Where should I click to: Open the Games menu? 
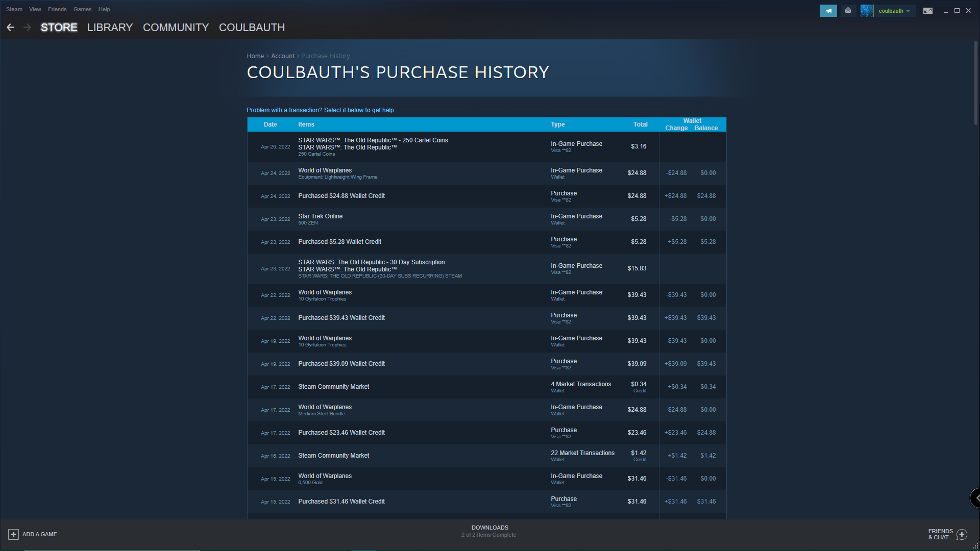click(82, 9)
